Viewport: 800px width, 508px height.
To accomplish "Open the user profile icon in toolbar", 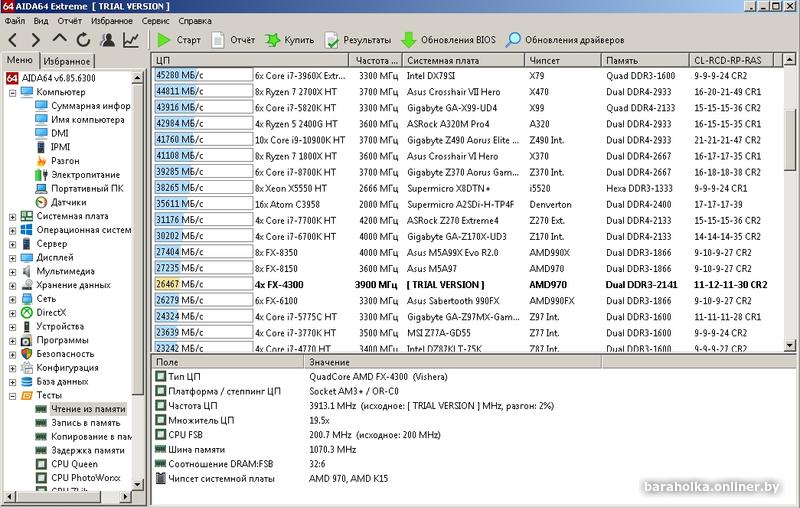I will [x=107, y=40].
